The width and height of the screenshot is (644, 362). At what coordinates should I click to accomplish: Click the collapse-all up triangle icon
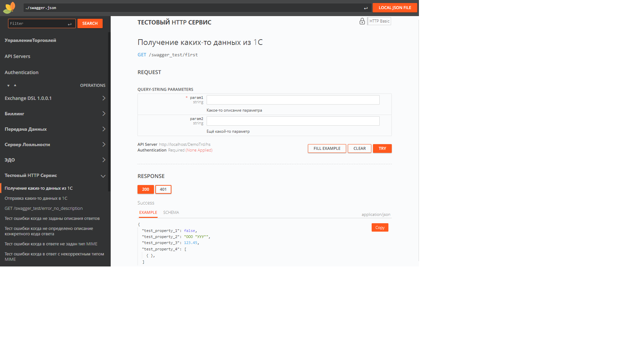[15, 85]
